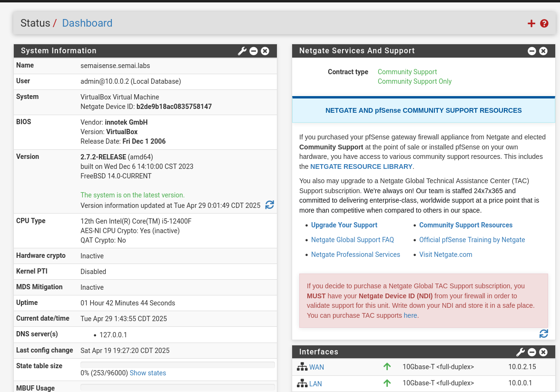Open the Visit Netgate.com link

pyautogui.click(x=445, y=255)
